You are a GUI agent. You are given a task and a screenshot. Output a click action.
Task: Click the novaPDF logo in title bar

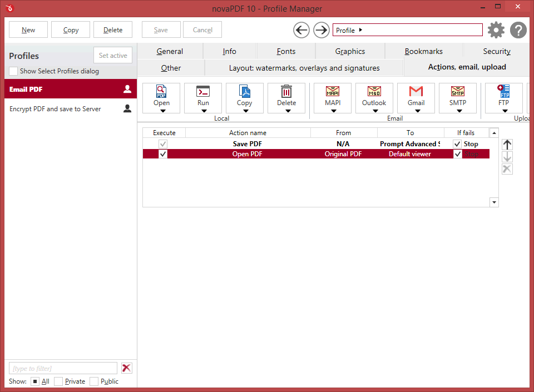click(9, 8)
